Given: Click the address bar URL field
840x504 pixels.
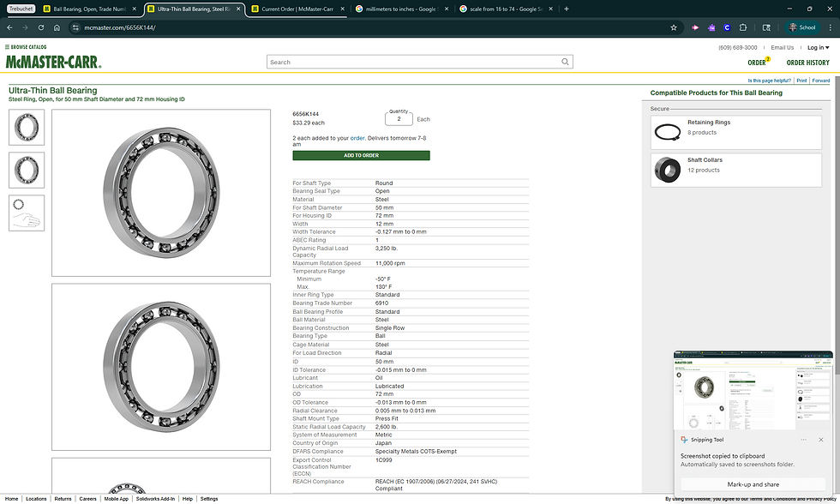Looking at the screenshot, I should 375,27.
